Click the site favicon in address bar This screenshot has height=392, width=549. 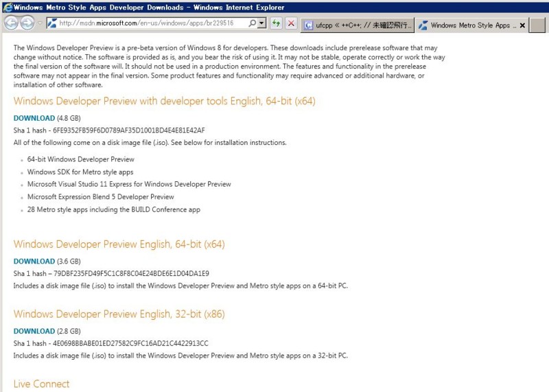point(52,23)
